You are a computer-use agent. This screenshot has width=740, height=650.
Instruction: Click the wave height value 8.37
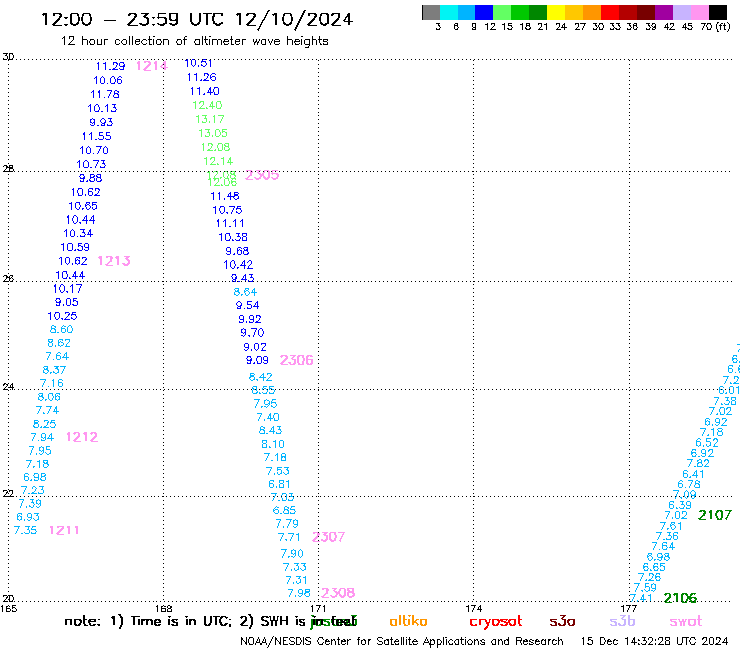tap(54, 370)
